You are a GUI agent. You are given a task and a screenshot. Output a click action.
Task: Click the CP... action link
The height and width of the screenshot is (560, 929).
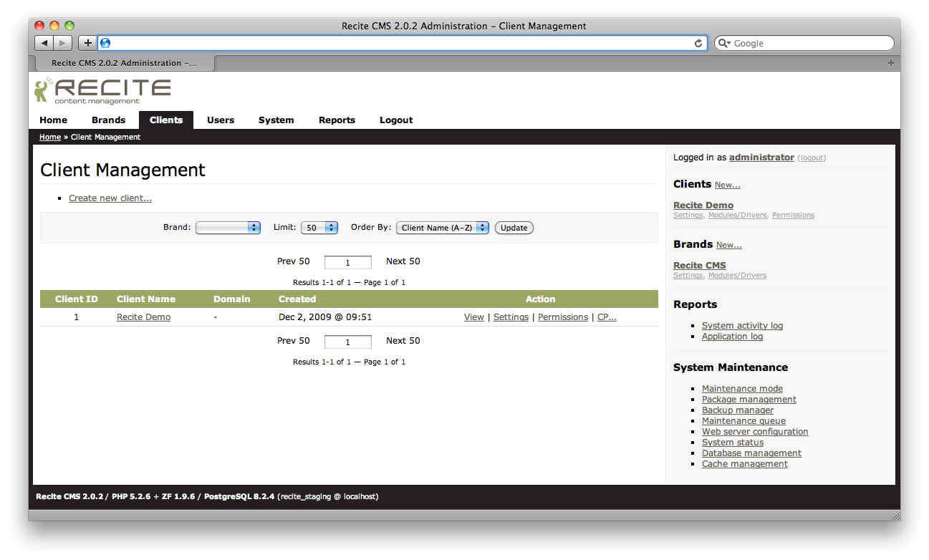[607, 317]
